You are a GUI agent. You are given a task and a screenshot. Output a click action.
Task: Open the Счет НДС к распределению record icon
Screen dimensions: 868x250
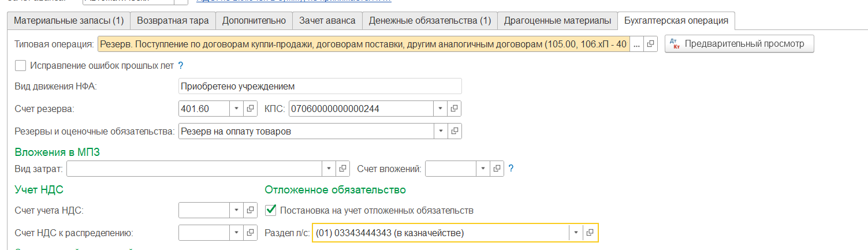pos(251,233)
